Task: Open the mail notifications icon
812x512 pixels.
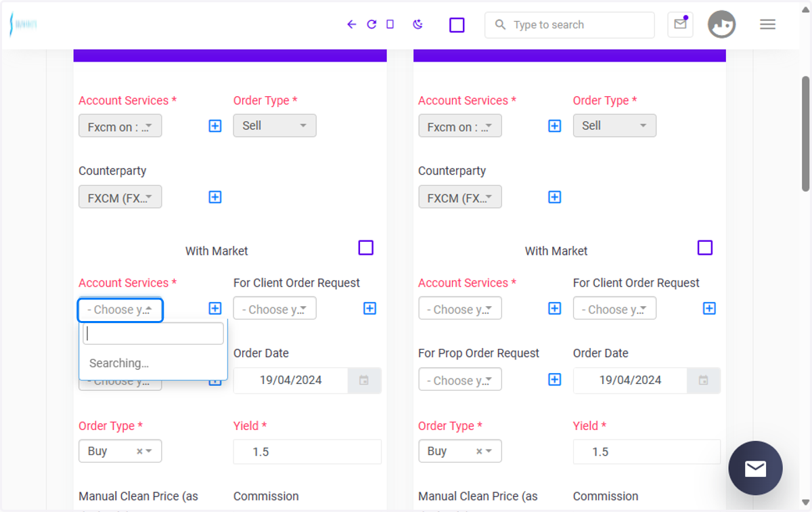Action: click(x=680, y=24)
